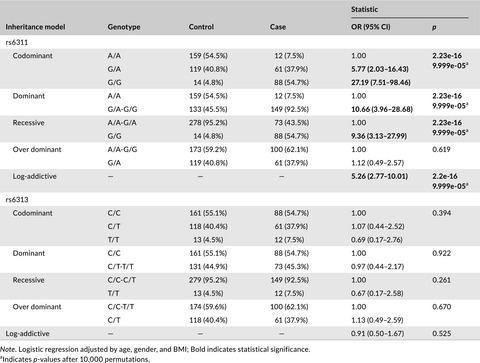480x363 pixels.
Task: Click the 0.922 p-value cell
Action: click(x=441, y=253)
